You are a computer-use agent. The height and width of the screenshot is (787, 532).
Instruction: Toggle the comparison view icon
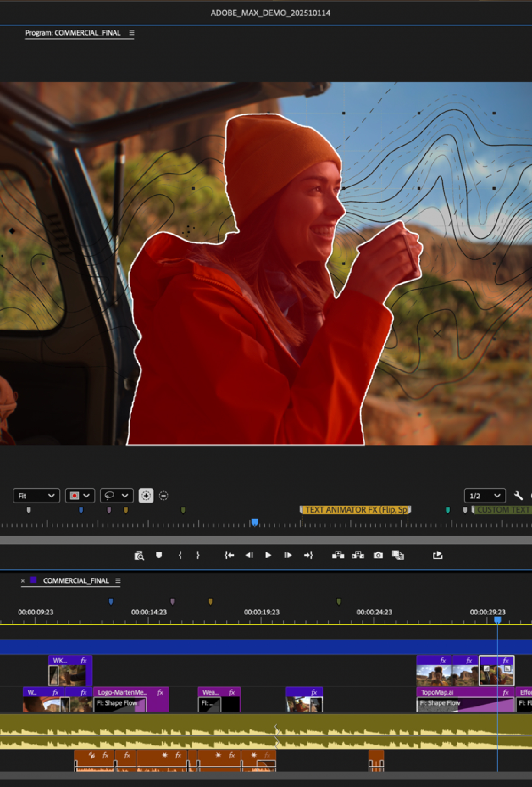pyautogui.click(x=398, y=555)
